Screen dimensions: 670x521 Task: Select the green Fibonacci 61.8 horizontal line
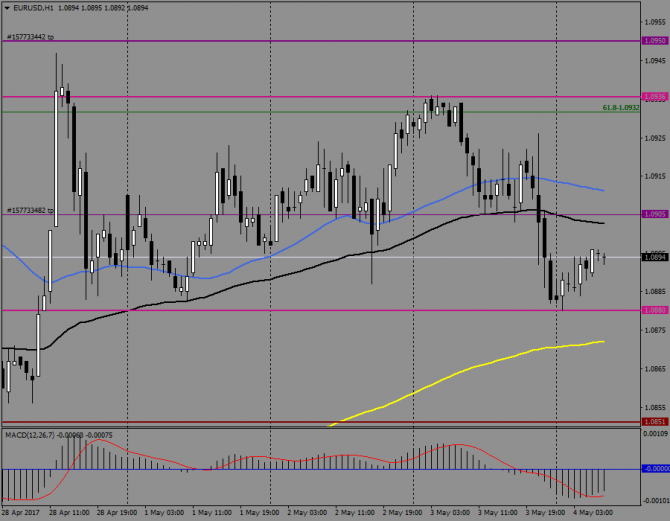coord(321,112)
